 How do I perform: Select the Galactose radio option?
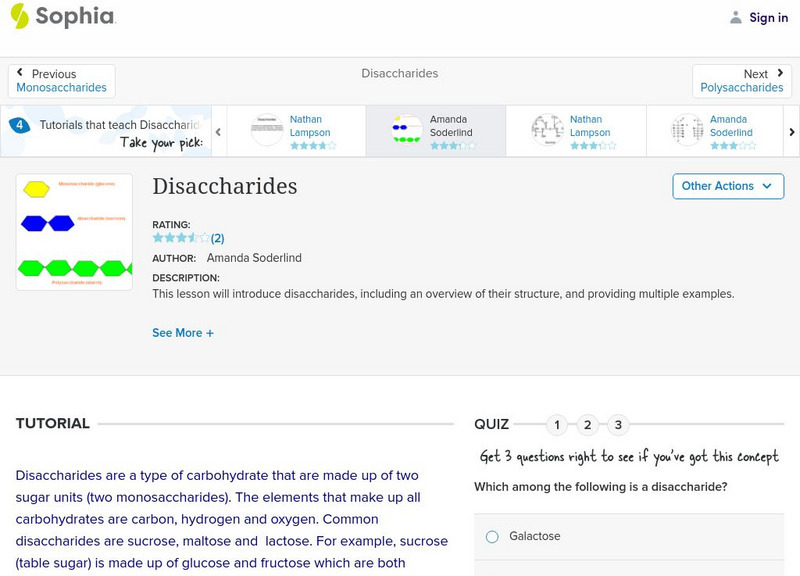click(492, 537)
